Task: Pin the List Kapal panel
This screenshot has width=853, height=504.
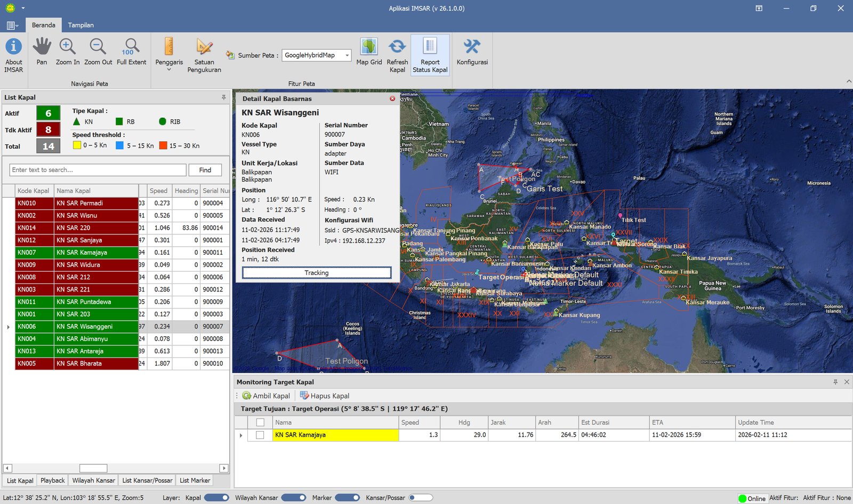Action: pos(224,97)
